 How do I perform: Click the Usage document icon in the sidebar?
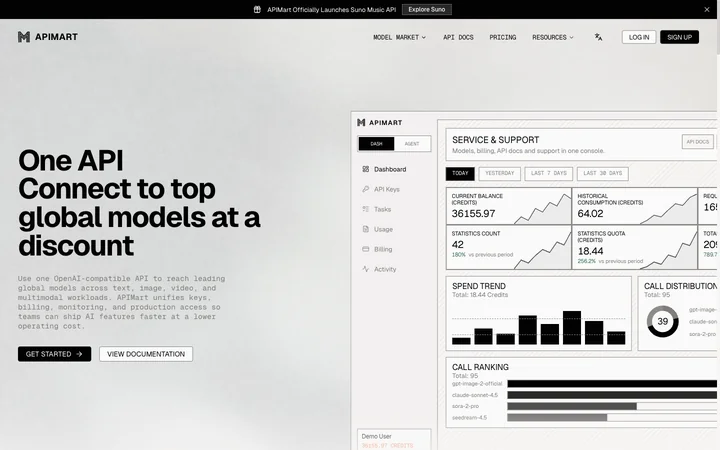[x=366, y=229]
